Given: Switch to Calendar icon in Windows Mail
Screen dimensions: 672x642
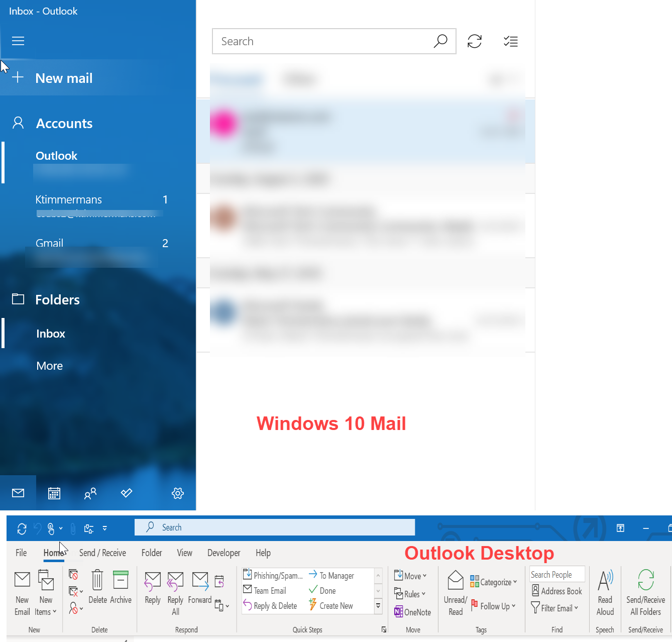Looking at the screenshot, I should click(54, 493).
